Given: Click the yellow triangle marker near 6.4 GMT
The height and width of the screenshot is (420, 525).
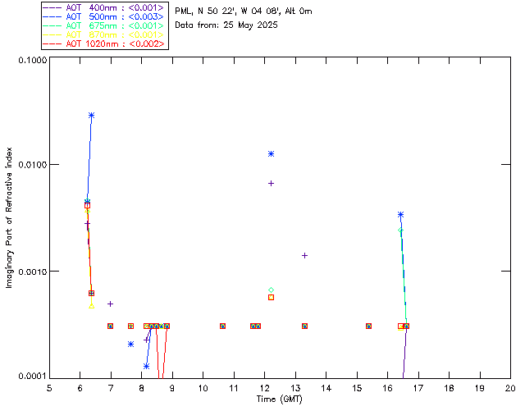Looking at the screenshot, I should (x=91, y=306).
